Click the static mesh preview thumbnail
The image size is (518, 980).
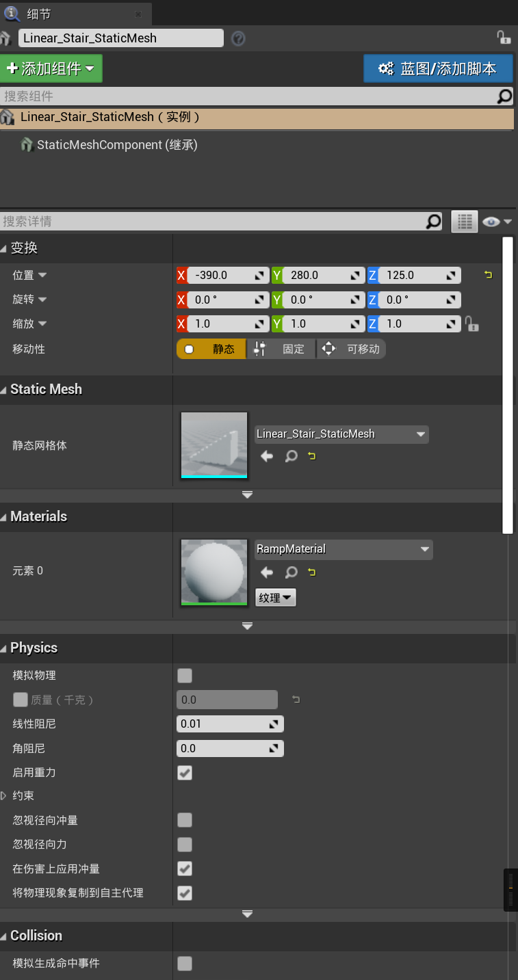pyautogui.click(x=214, y=445)
